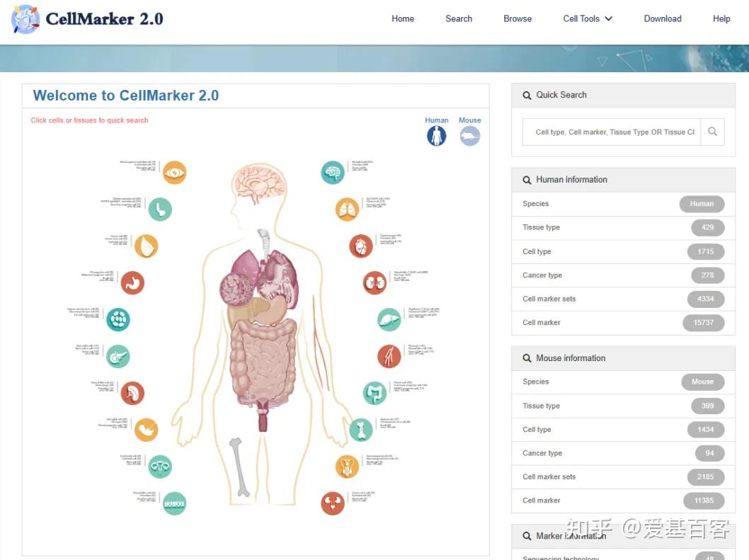
Task: Click the teal bone tissue icon
Action: 361,430
